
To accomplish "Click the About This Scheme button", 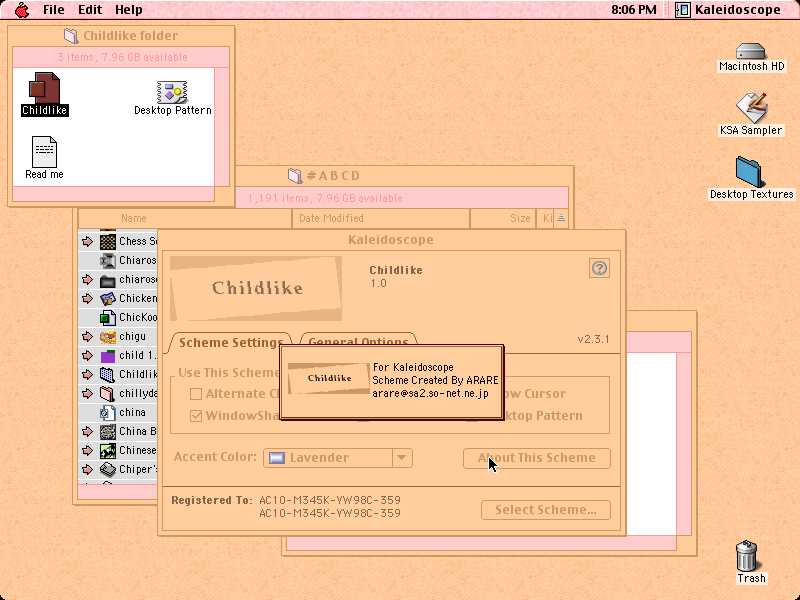I will tap(537, 458).
